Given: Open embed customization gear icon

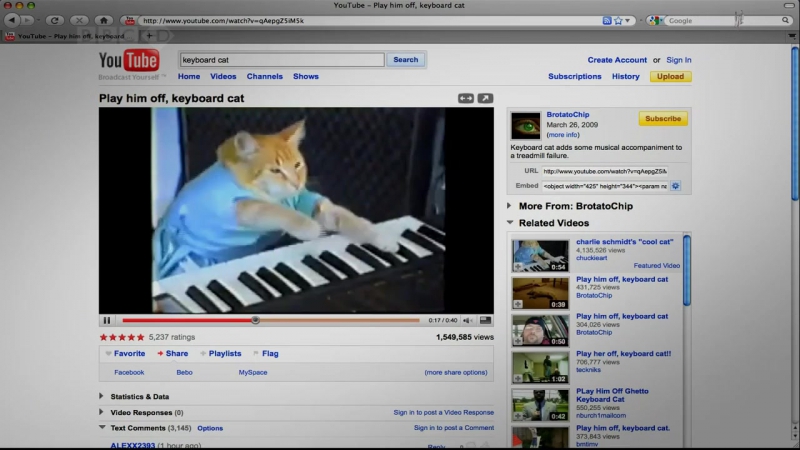Looking at the screenshot, I should click(x=676, y=186).
